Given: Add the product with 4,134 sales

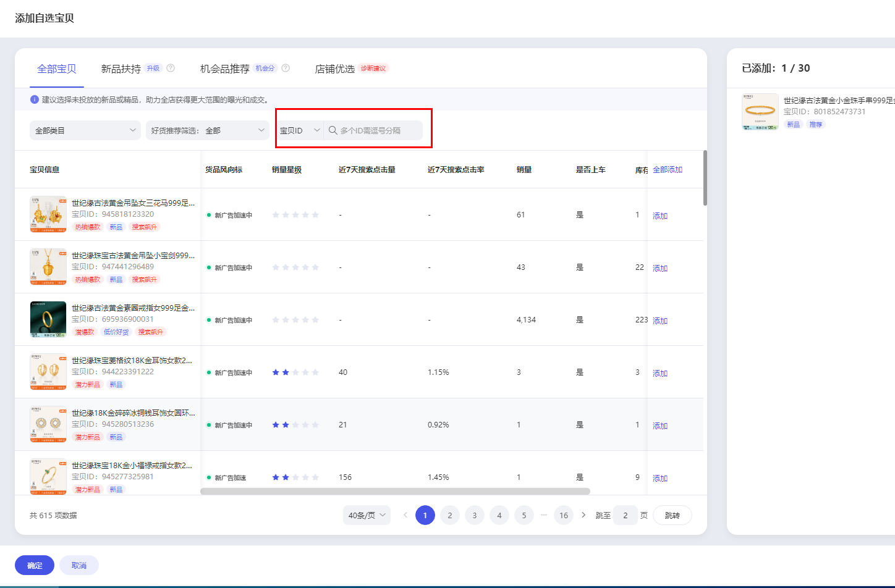Looking at the screenshot, I should pos(660,321).
